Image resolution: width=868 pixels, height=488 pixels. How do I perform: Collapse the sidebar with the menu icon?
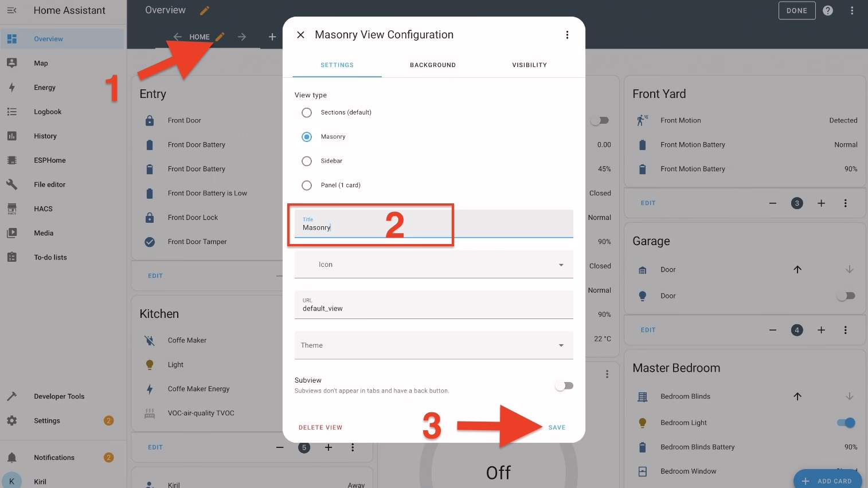point(11,10)
